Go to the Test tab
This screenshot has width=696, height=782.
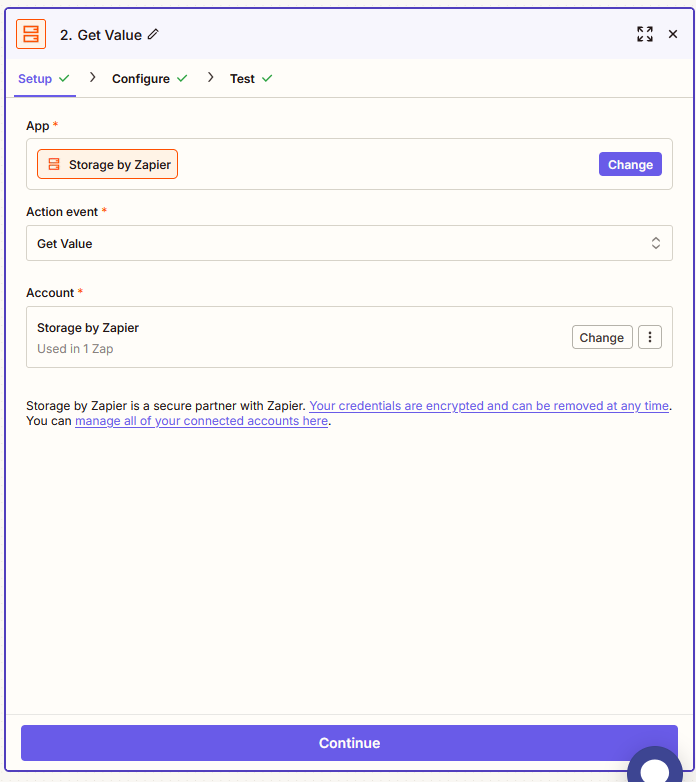pyautogui.click(x=251, y=79)
